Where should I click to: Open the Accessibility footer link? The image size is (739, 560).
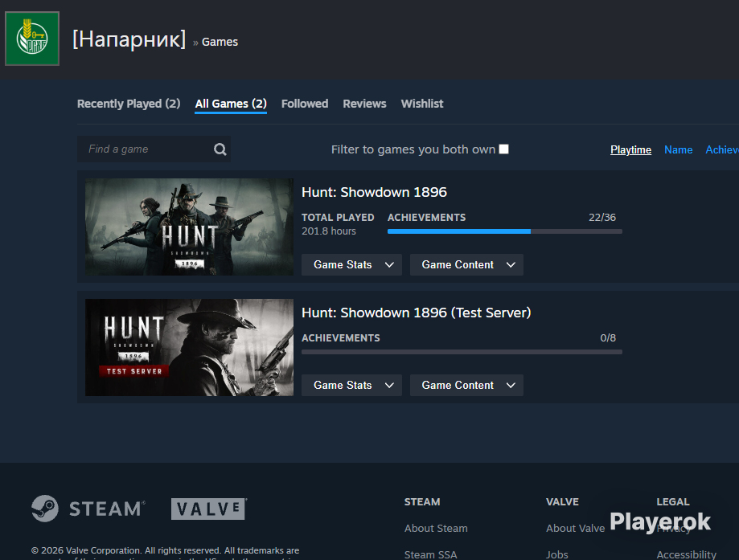coord(686,554)
